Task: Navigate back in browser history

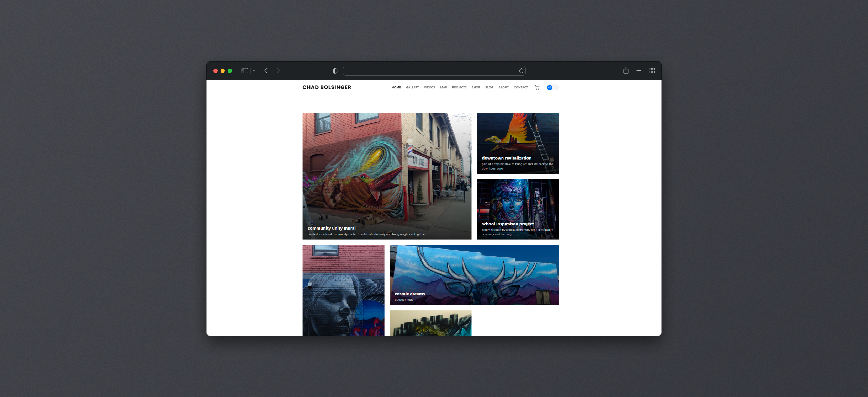Action: [x=266, y=70]
